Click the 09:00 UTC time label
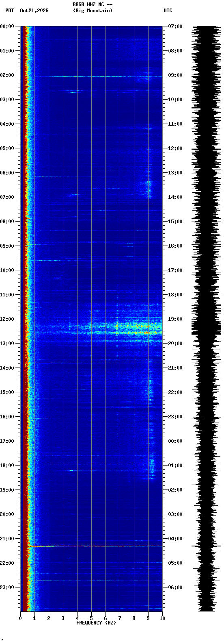 point(175,75)
